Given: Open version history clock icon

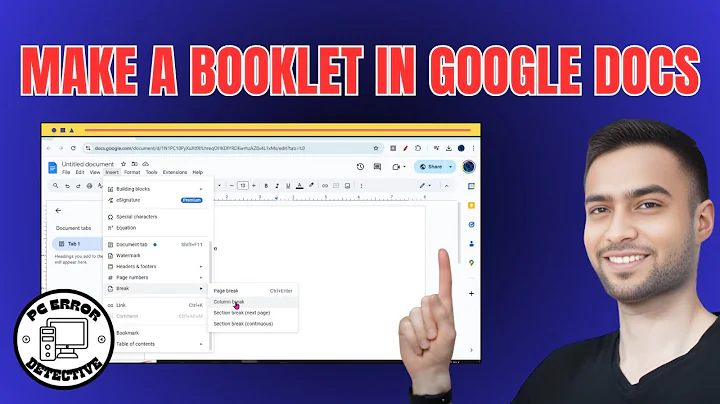Looking at the screenshot, I should [x=360, y=167].
